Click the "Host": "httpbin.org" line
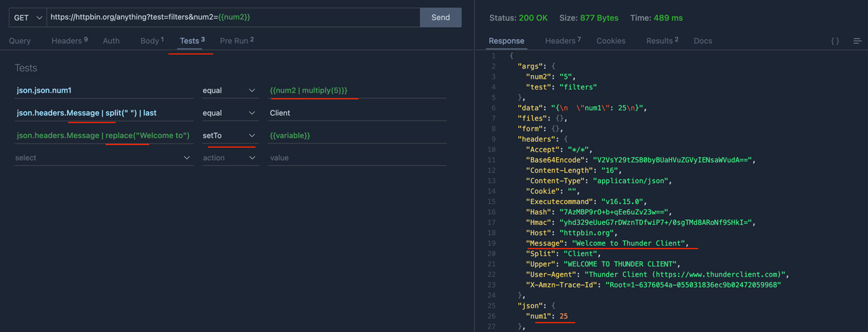 570,232
